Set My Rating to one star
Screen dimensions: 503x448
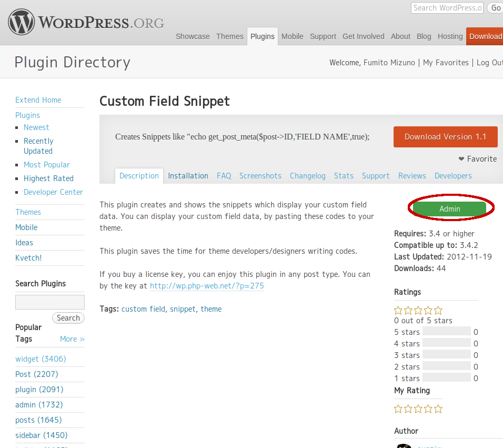pyautogui.click(x=398, y=409)
